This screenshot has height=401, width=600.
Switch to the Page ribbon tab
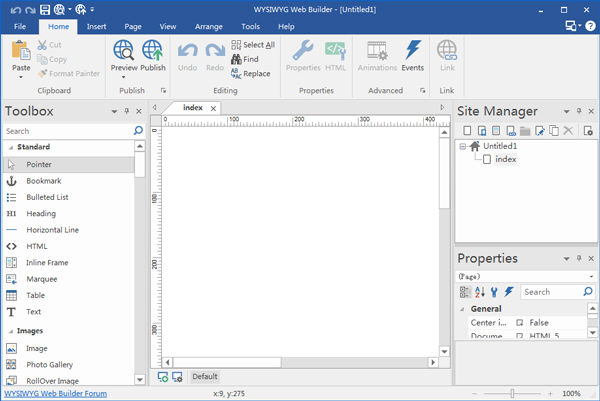click(133, 26)
